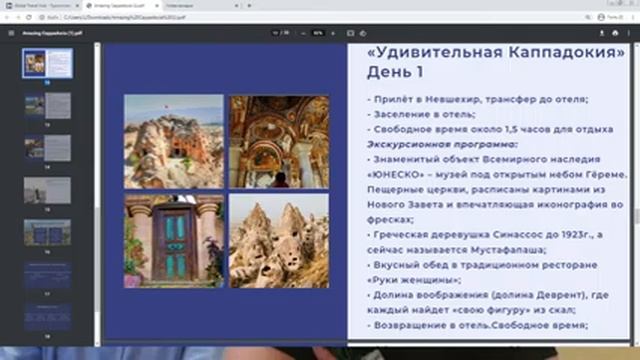This screenshot has height=360, width=640.
Task: Open a new browser tab
Action: coord(249,6)
